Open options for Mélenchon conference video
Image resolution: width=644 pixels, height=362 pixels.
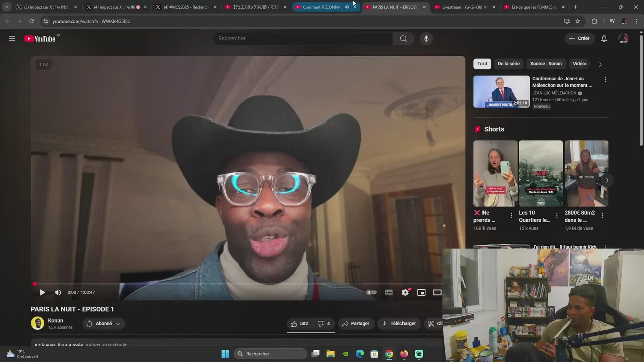pyautogui.click(x=605, y=80)
